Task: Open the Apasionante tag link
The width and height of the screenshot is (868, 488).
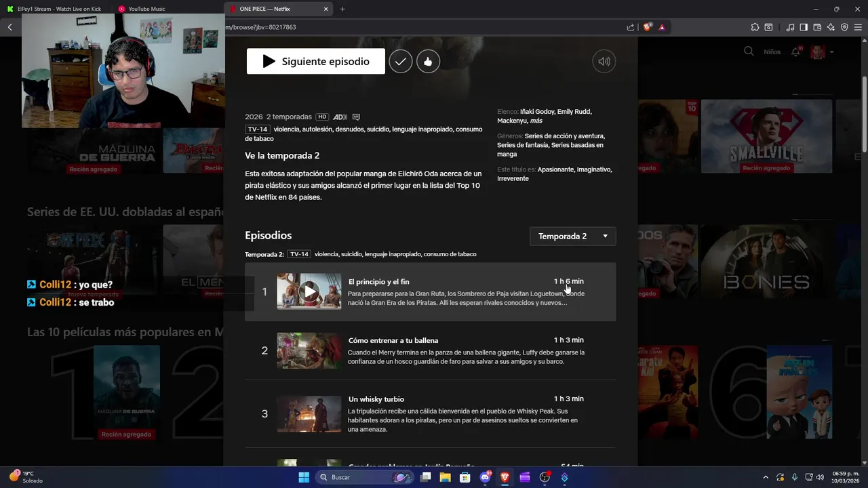Action: point(556,169)
